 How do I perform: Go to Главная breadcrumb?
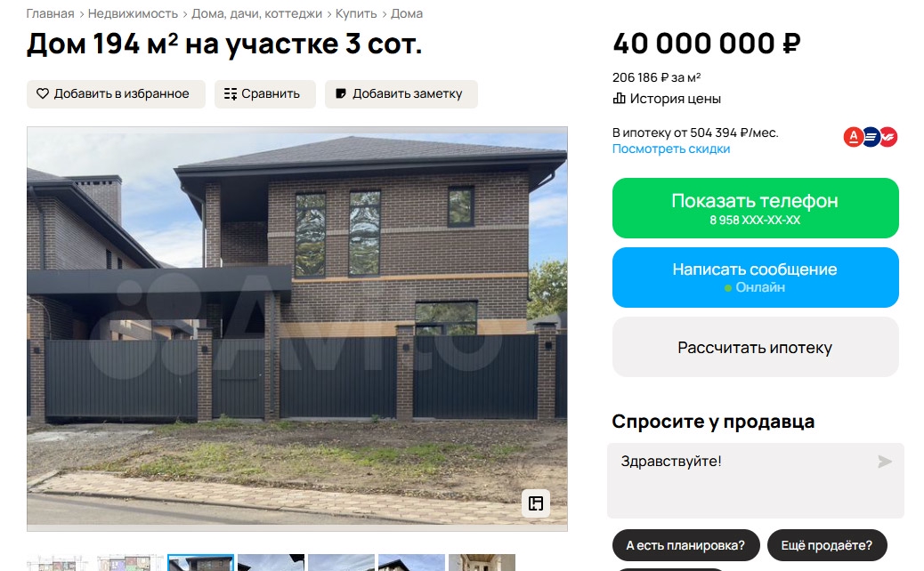tap(50, 13)
